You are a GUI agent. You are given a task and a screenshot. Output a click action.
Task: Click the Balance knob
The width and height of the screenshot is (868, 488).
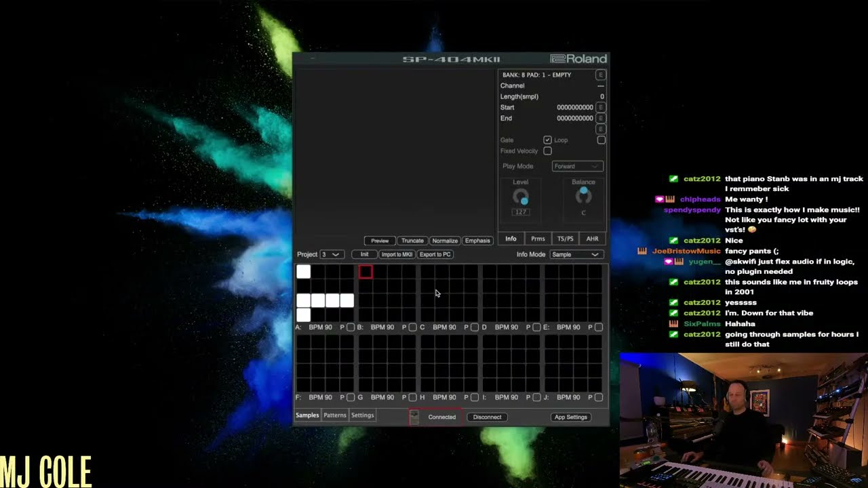pyautogui.click(x=583, y=196)
